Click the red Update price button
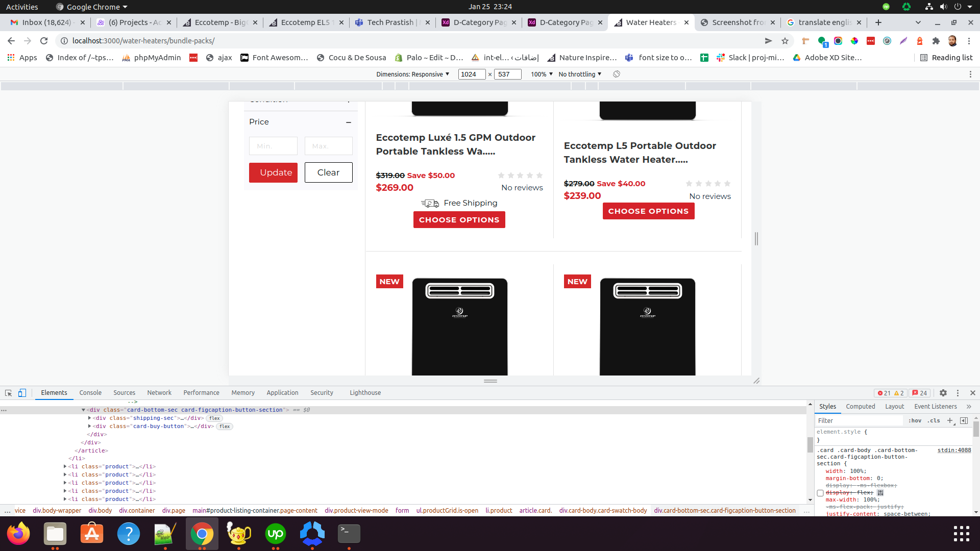Image resolution: width=980 pixels, height=551 pixels. click(x=273, y=172)
